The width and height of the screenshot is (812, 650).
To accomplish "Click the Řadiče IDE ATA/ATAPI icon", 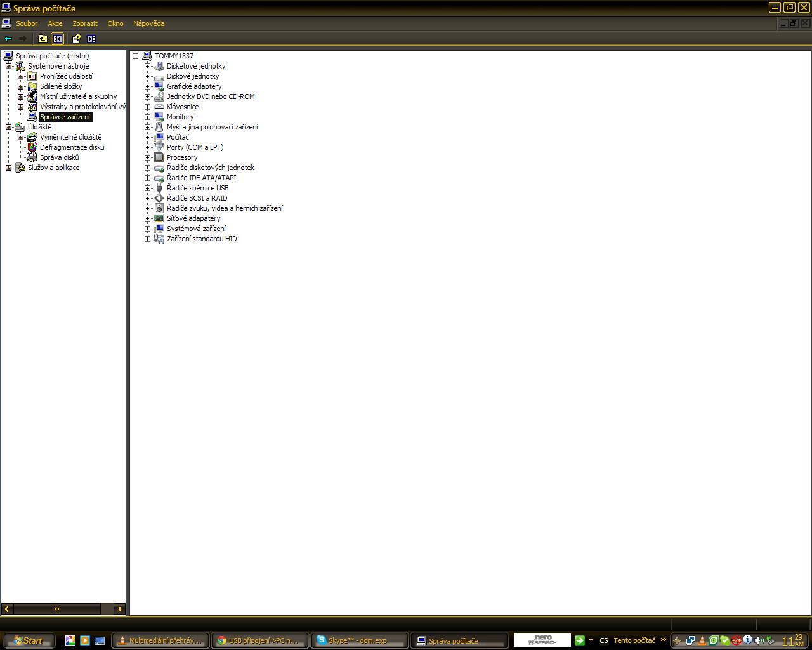I will point(159,178).
